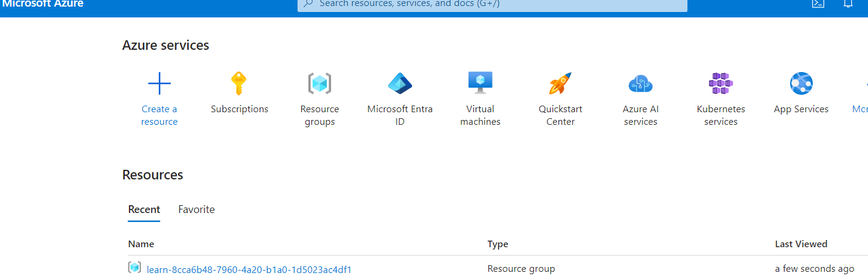This screenshot has height=276, width=868.
Task: Click the a few seconds ago cell
Action: [815, 269]
